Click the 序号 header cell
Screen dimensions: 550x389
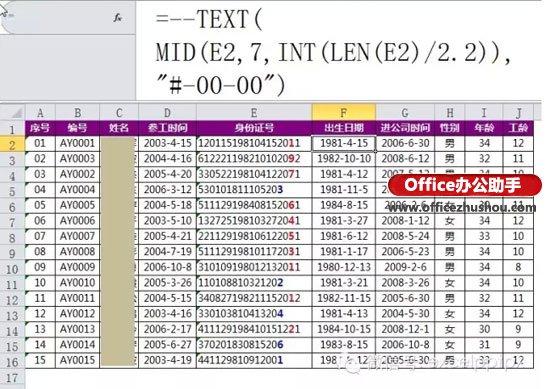click(40, 128)
